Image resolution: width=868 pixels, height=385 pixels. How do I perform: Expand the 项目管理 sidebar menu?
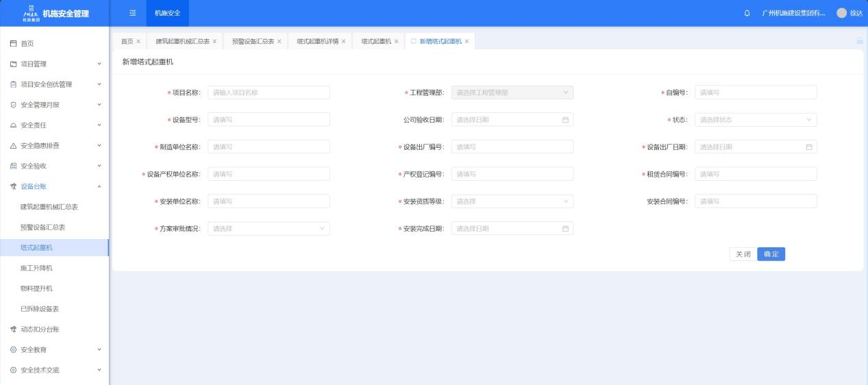[x=55, y=64]
